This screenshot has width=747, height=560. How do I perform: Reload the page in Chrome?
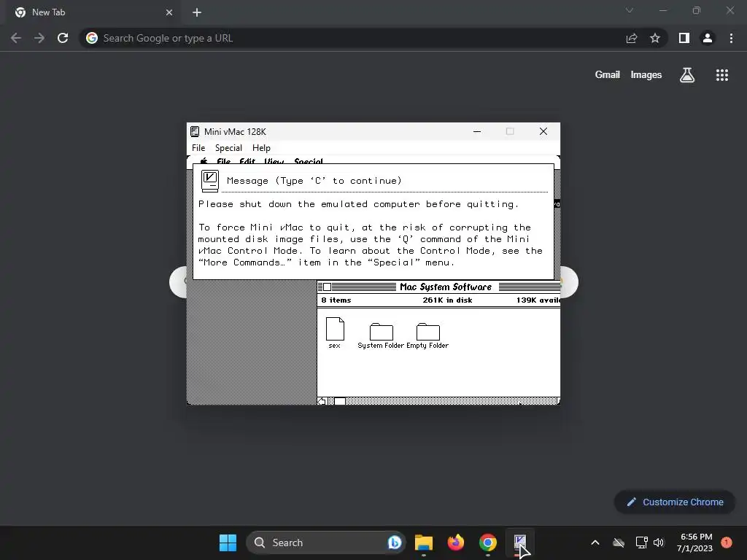[63, 38]
